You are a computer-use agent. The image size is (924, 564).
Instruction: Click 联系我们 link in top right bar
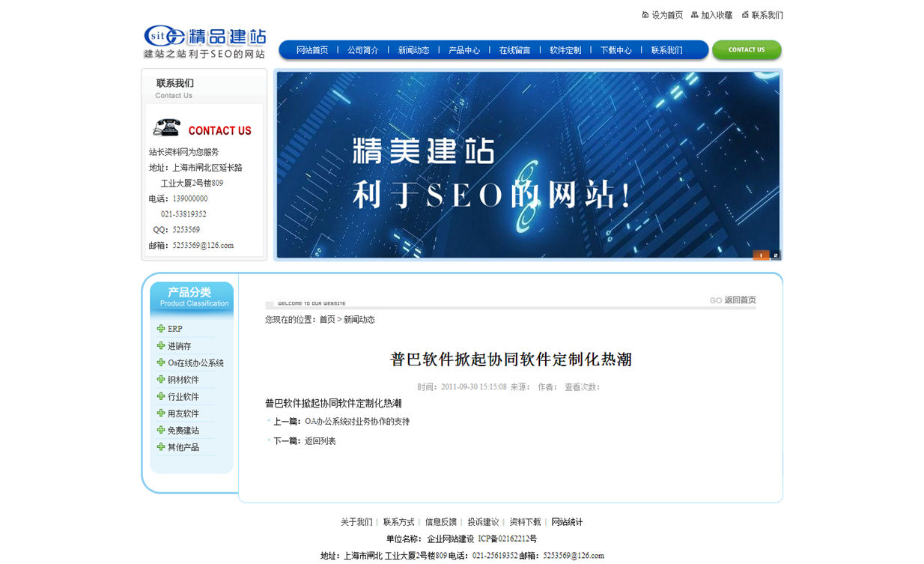768,15
